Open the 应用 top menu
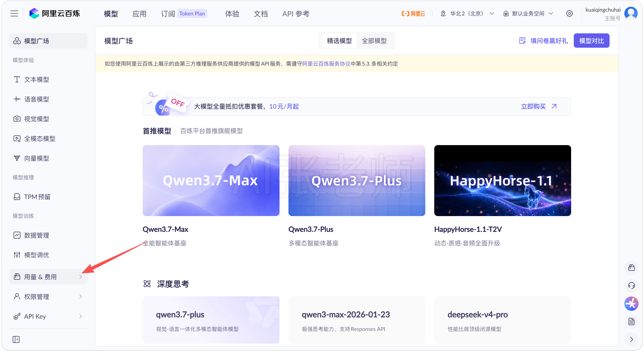Image resolution: width=644 pixels, height=352 pixels. point(139,13)
